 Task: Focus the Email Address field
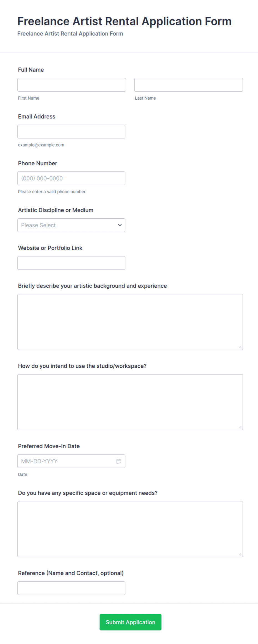click(71, 132)
